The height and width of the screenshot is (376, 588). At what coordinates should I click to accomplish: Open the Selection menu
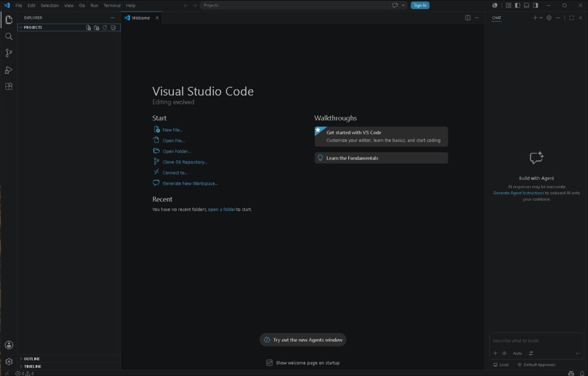pos(50,5)
